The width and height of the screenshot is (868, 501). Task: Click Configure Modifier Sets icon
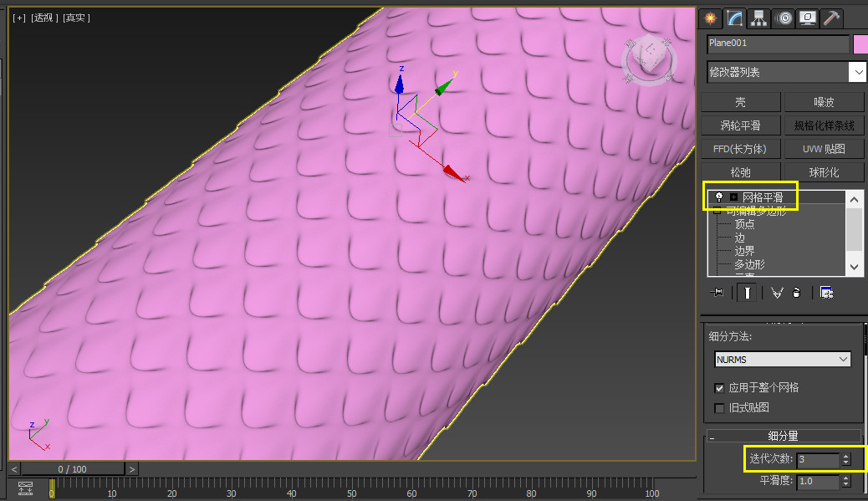(826, 292)
